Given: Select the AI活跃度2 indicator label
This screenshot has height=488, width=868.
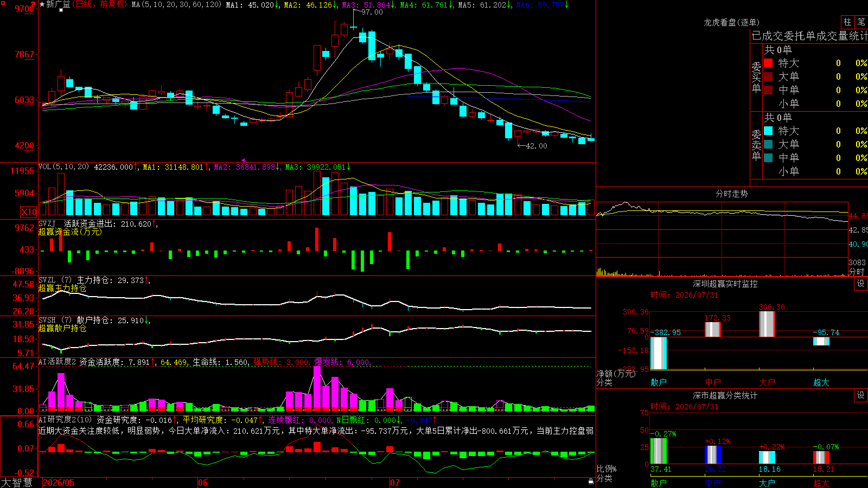Looking at the screenshot, I should click(58, 362).
